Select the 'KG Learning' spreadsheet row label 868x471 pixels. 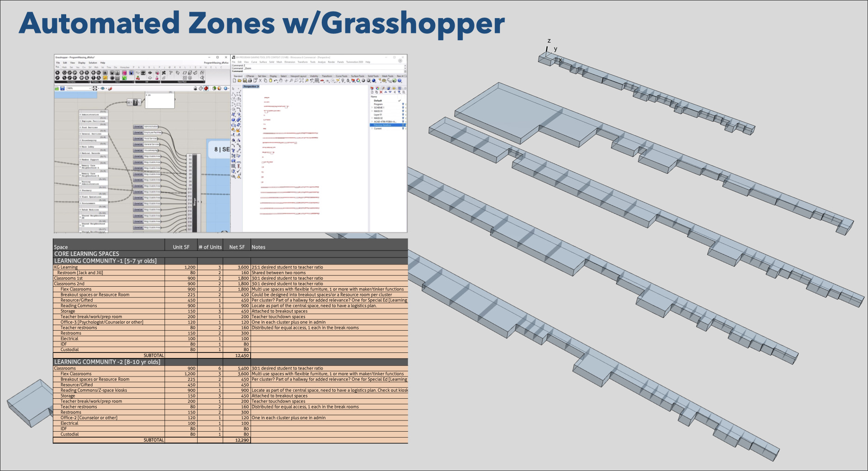coord(66,267)
